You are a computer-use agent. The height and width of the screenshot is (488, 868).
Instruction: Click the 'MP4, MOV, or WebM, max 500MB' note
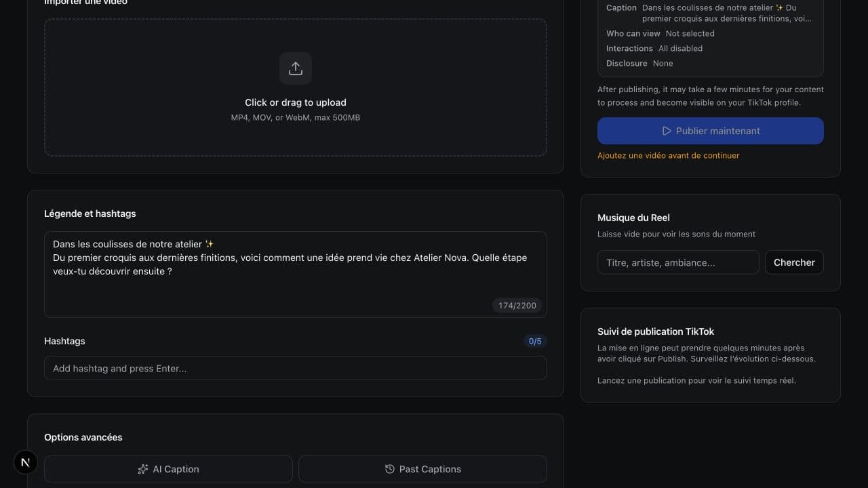[296, 117]
